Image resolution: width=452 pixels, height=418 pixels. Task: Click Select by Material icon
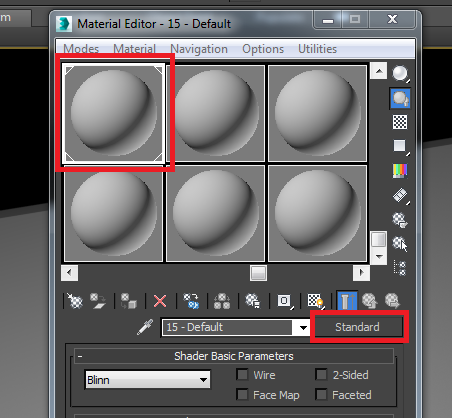tap(400, 244)
